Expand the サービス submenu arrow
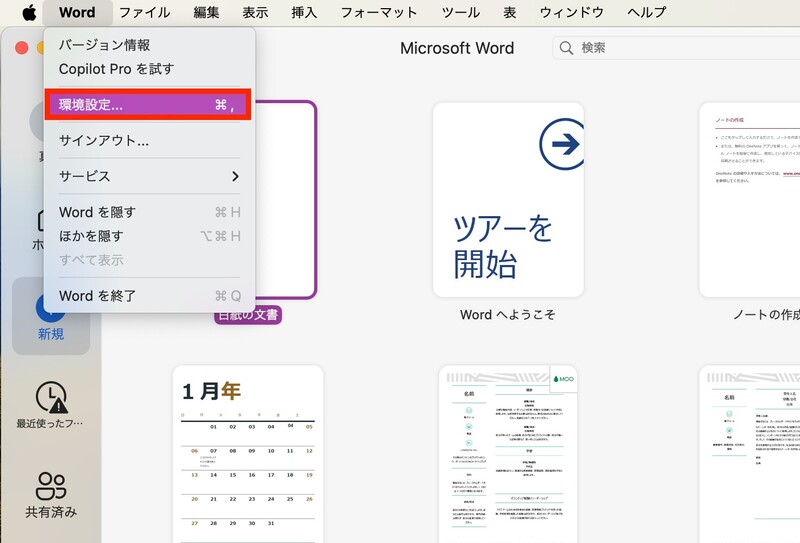800x543 pixels. [235, 176]
